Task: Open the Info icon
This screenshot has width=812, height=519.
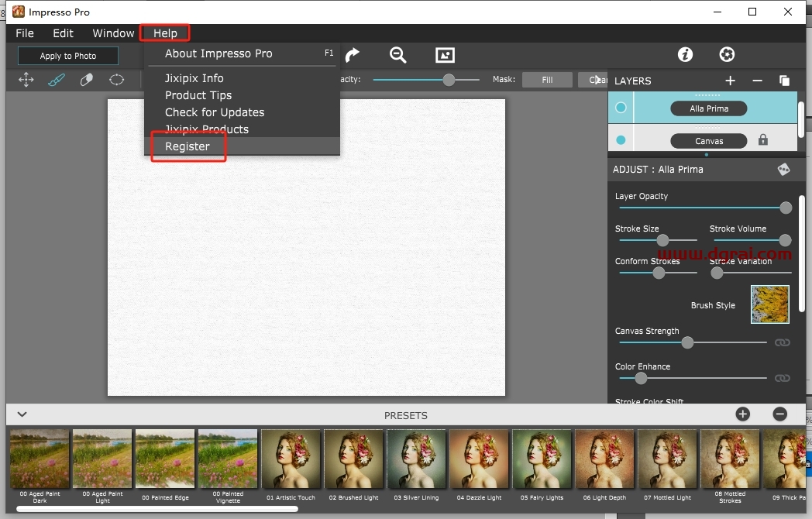Action: (x=685, y=54)
